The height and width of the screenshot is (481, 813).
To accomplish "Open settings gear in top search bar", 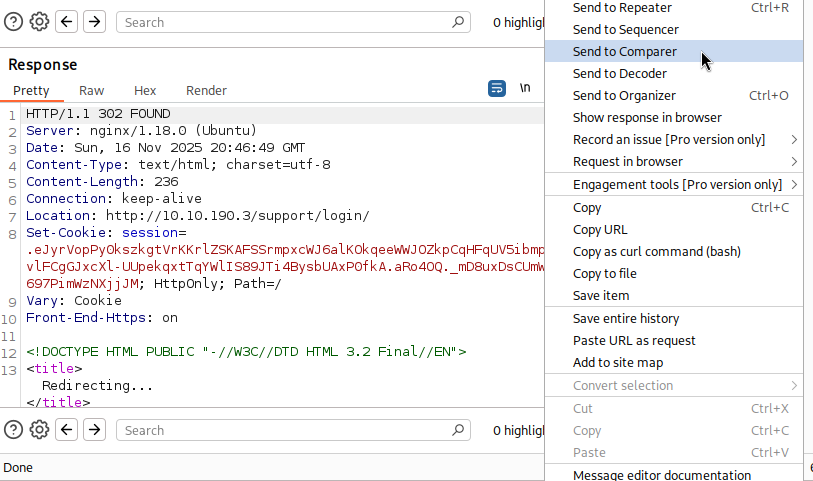I will click(39, 22).
